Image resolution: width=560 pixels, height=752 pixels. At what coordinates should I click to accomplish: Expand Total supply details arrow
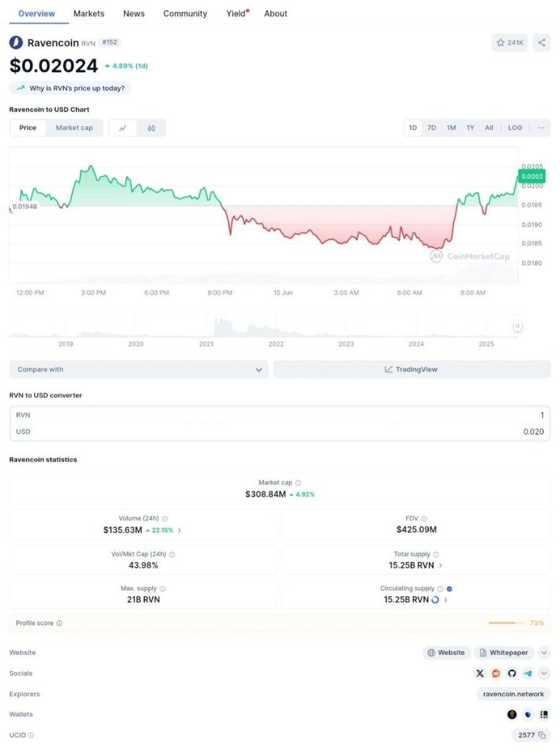point(440,565)
